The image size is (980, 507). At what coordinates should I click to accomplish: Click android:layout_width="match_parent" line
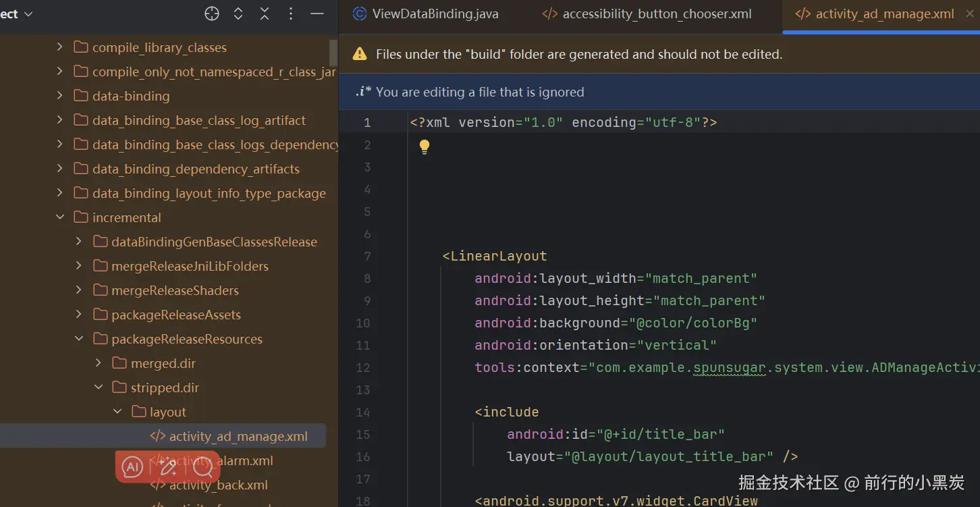[616, 279]
